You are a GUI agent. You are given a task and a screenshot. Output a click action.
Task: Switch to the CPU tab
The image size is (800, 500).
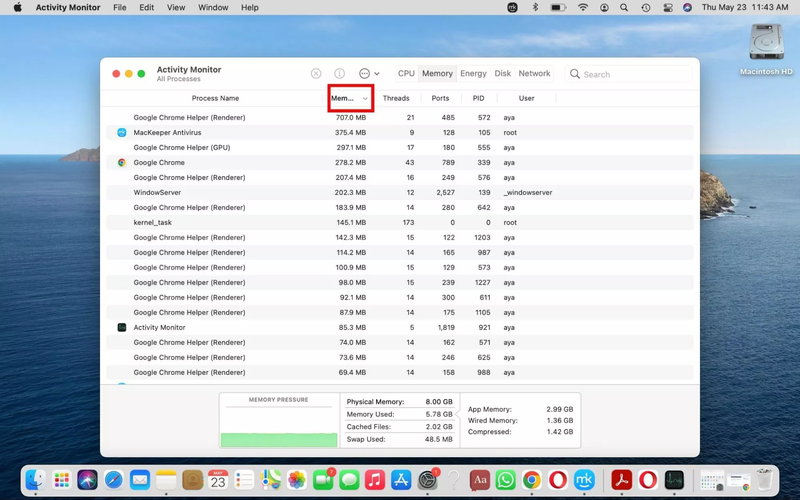pos(406,73)
